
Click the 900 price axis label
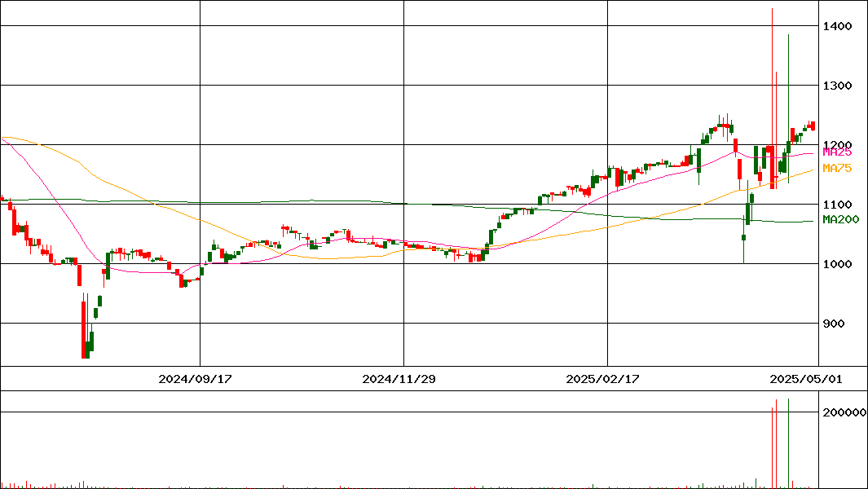(x=834, y=324)
